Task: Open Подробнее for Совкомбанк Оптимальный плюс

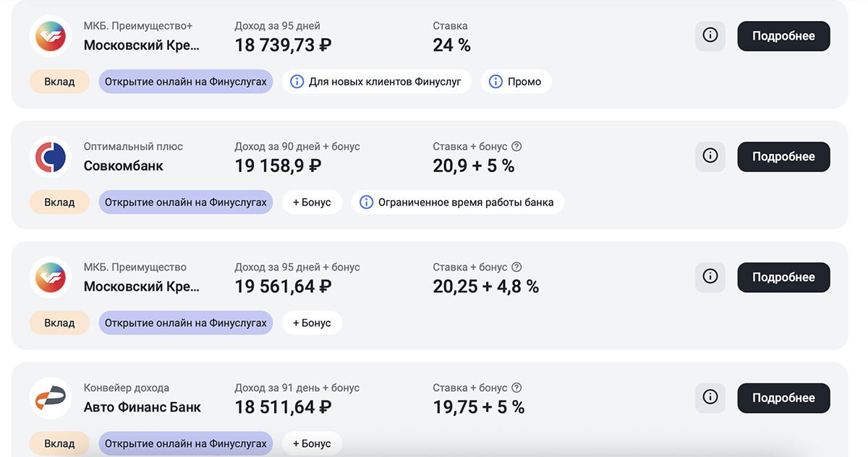Action: pos(783,157)
